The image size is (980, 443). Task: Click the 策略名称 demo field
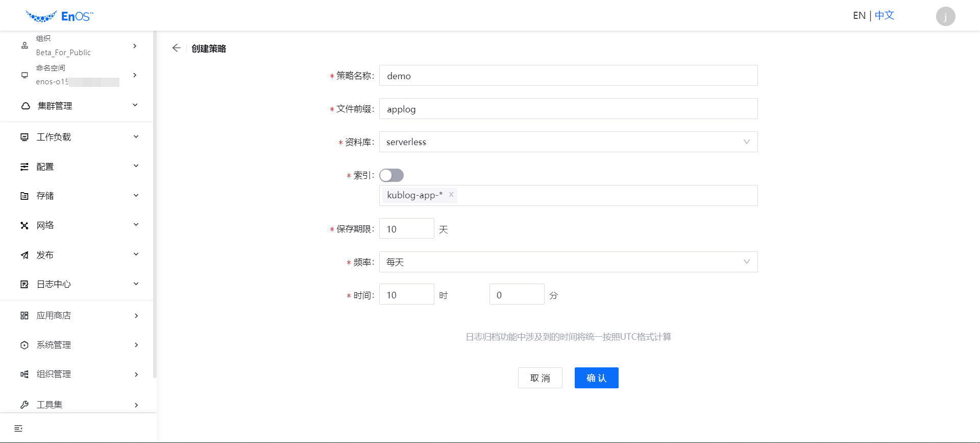568,76
